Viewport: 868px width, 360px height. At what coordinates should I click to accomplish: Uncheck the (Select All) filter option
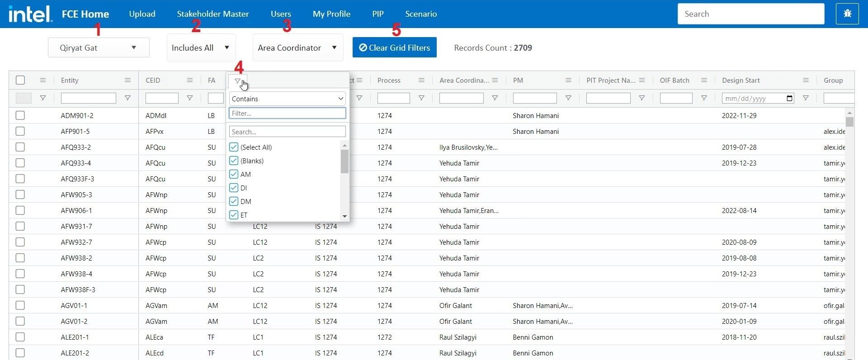pyautogui.click(x=234, y=147)
